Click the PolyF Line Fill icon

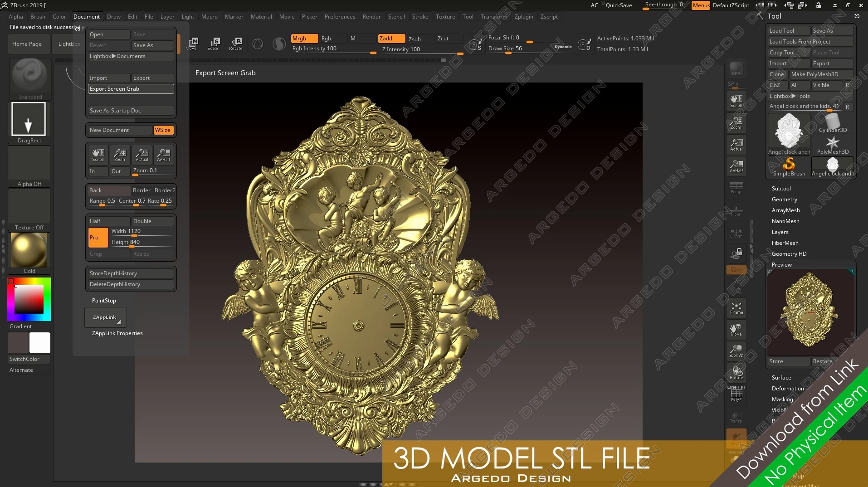click(x=736, y=394)
